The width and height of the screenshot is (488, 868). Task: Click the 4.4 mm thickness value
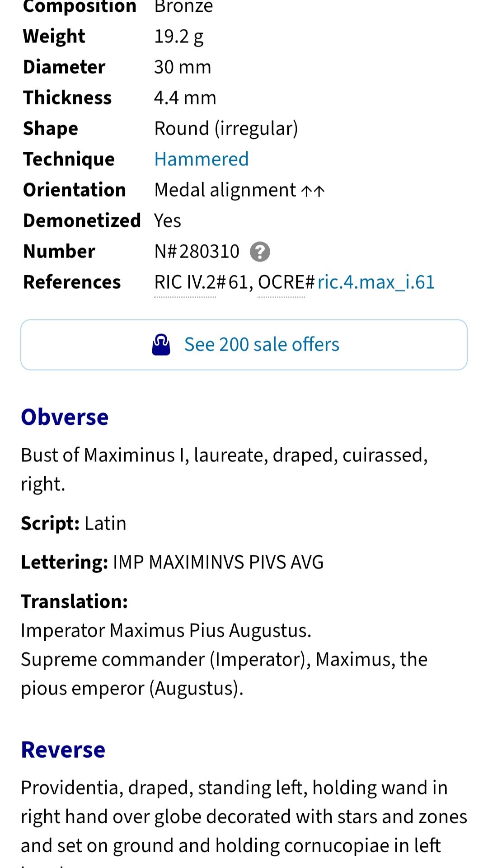click(x=185, y=98)
